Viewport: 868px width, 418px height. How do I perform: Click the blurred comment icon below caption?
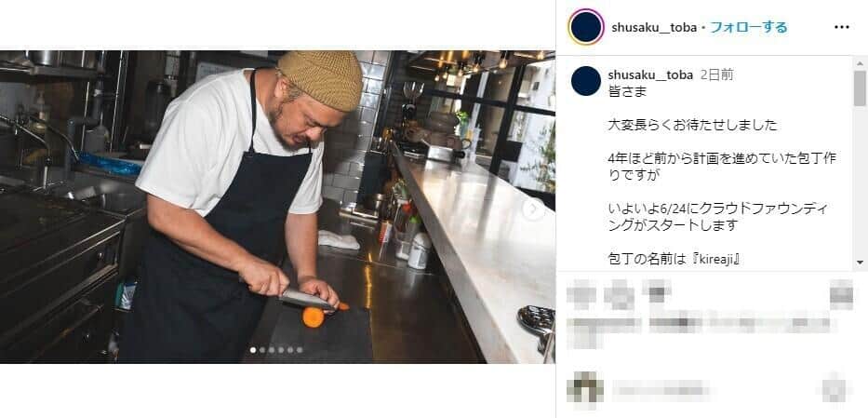(x=620, y=293)
